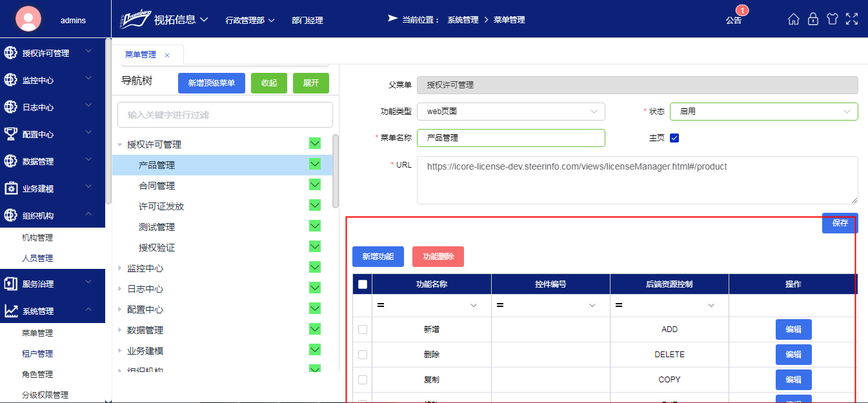Screen dimensions: 868x403
Task: Click 编辑 for the 新增 row
Action: click(x=794, y=329)
